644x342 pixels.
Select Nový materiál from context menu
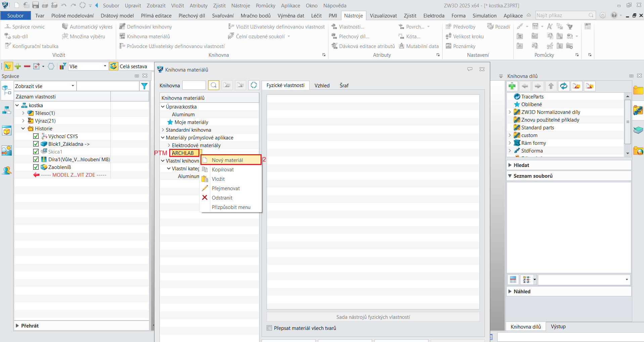(227, 160)
